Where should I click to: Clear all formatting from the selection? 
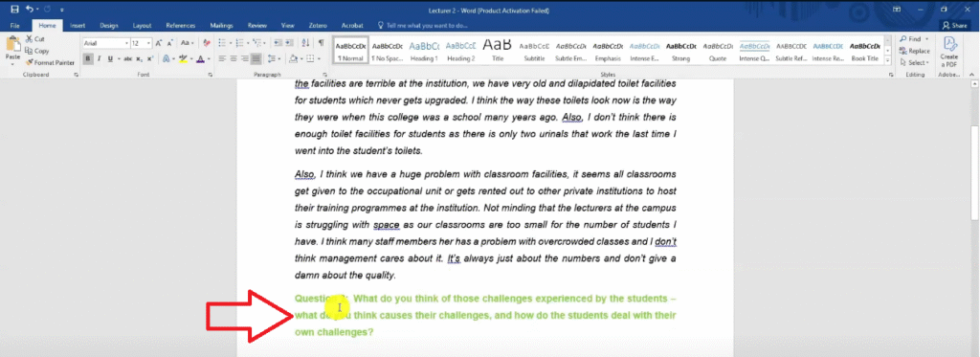[x=207, y=43]
